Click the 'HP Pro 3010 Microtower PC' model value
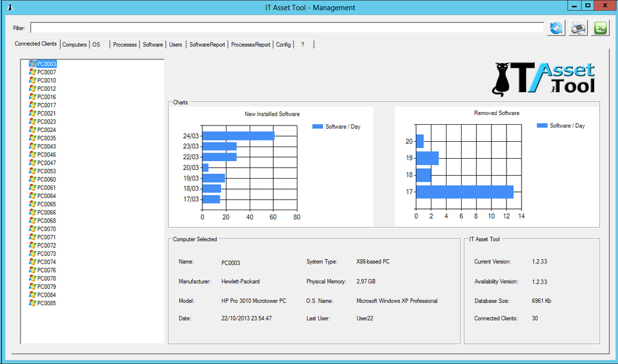 [x=254, y=301]
